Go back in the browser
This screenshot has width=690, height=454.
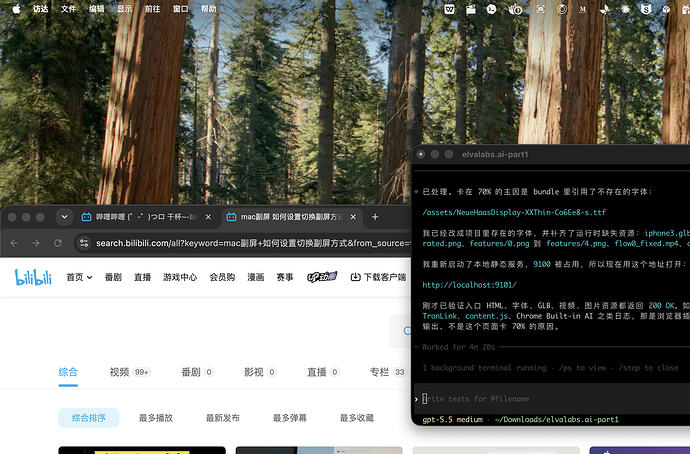(15, 243)
